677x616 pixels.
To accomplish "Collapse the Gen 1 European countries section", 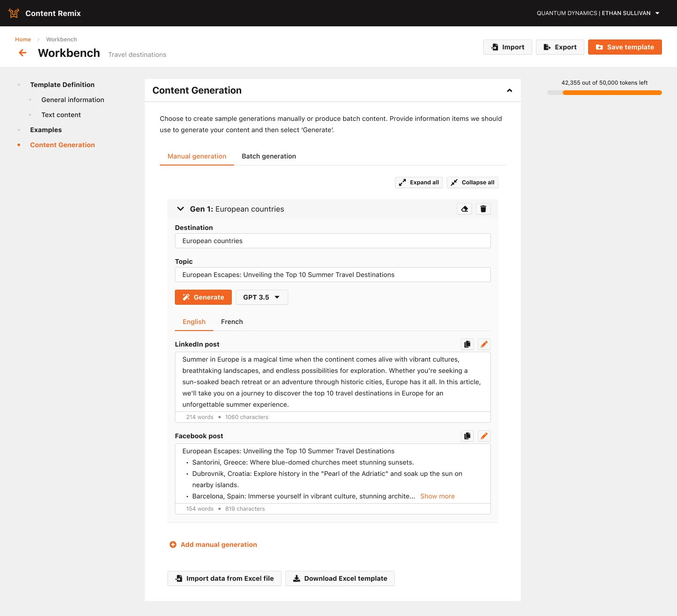I will click(x=180, y=209).
